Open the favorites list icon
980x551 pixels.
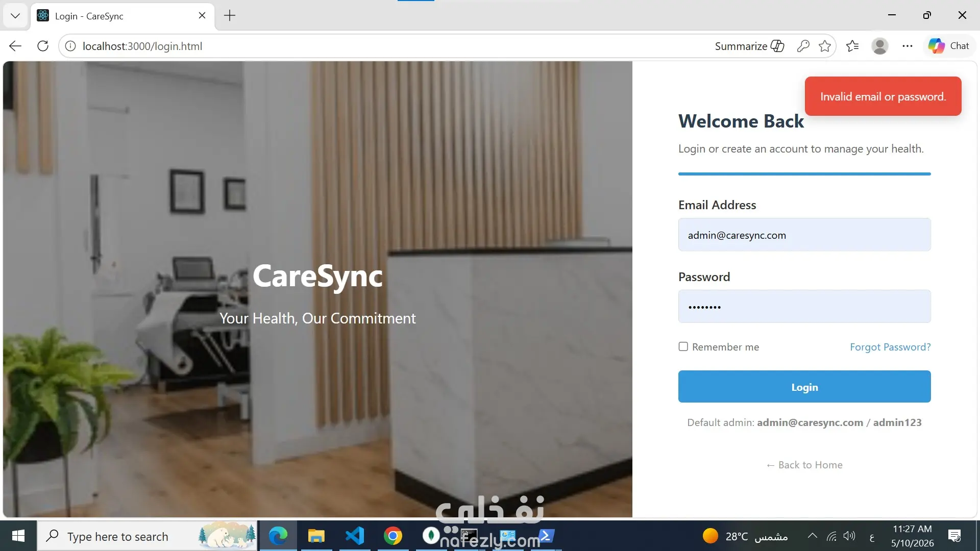[852, 46]
